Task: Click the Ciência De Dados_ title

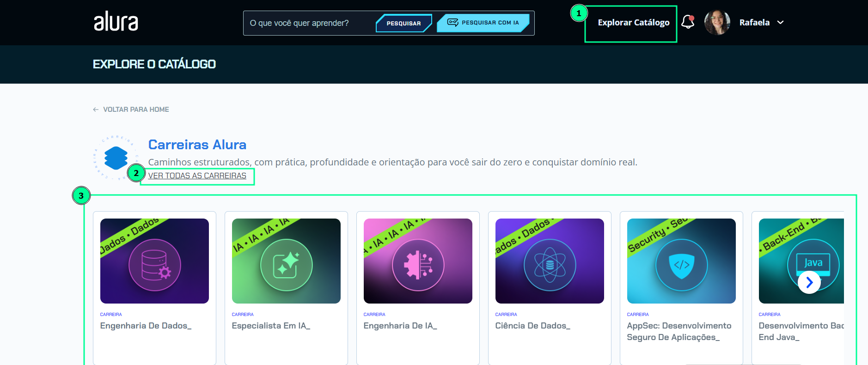Action: [533, 326]
